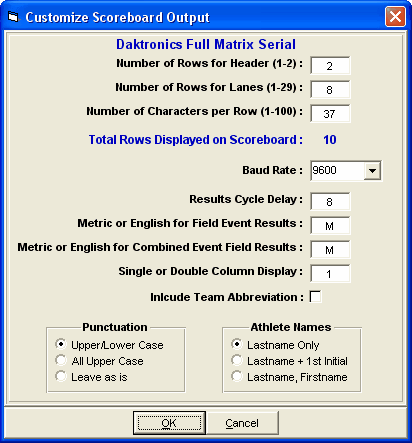Screen dimensions: 412x443
Task: Open the Baud Rate dropdown arrow
Action: point(372,171)
